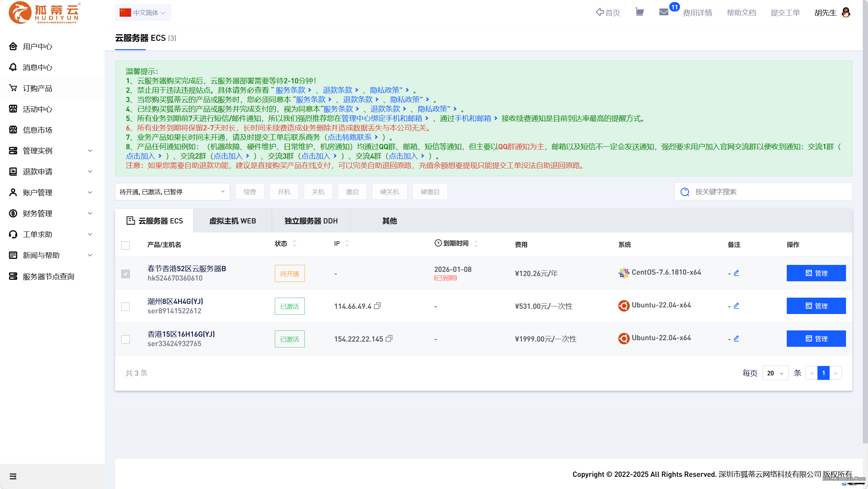Screen dimensions: 868x489
Task: Open the shopping cart icon
Action: pyautogui.click(x=639, y=12)
